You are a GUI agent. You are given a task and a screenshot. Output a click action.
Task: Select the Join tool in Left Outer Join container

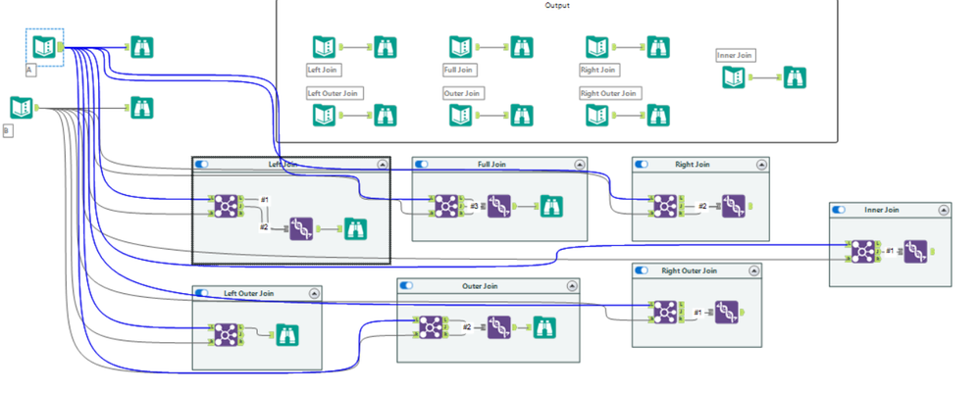click(225, 335)
